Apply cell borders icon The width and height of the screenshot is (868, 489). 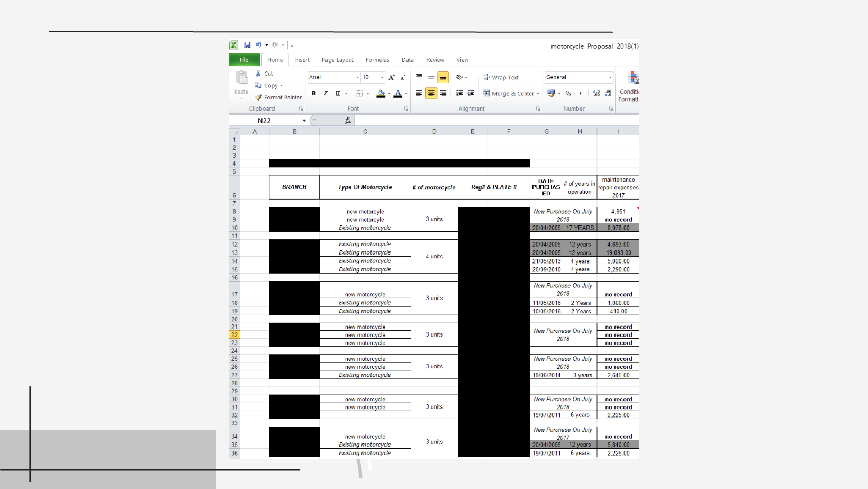tap(359, 93)
